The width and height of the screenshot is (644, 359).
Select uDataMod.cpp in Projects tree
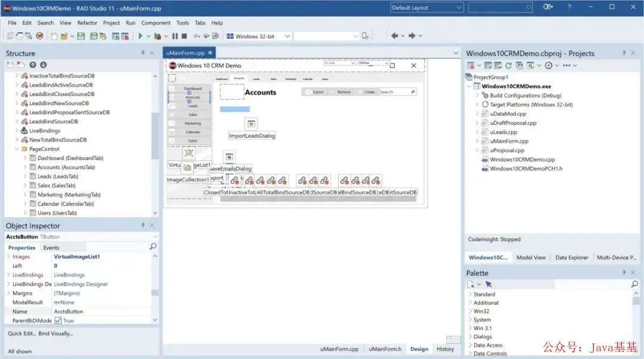(x=507, y=114)
